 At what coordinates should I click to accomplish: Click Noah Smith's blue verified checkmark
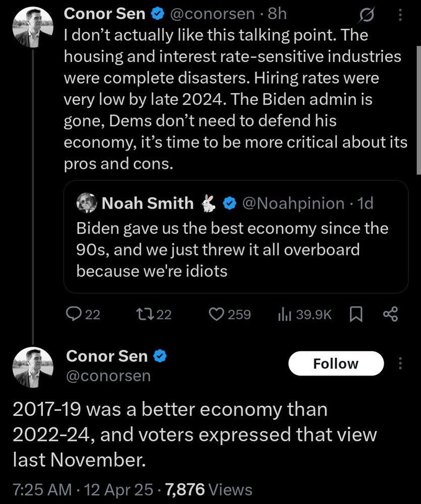[229, 204]
